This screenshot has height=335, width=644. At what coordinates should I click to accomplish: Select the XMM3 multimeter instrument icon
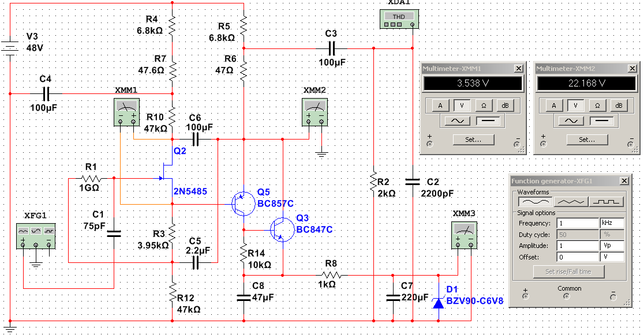(x=464, y=235)
